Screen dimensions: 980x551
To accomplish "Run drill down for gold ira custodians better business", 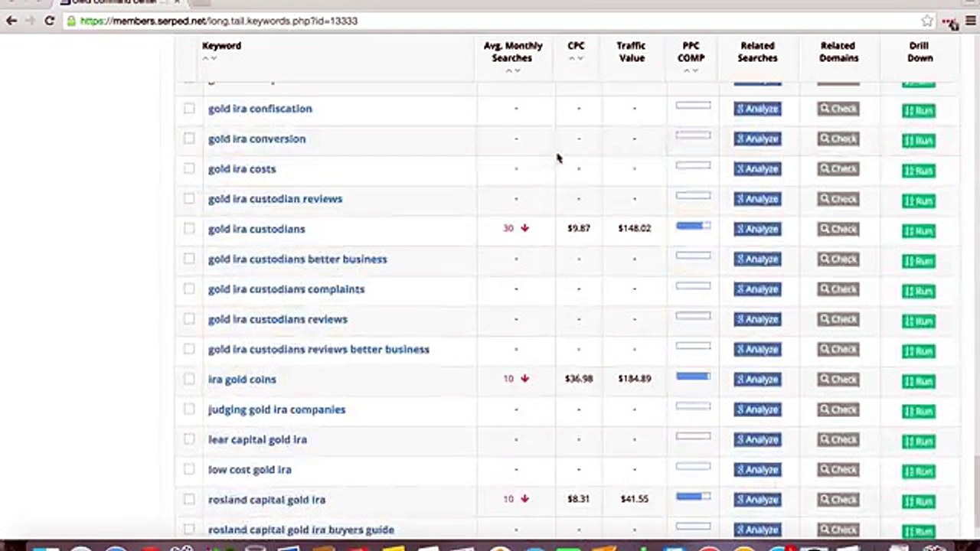I will click(919, 260).
